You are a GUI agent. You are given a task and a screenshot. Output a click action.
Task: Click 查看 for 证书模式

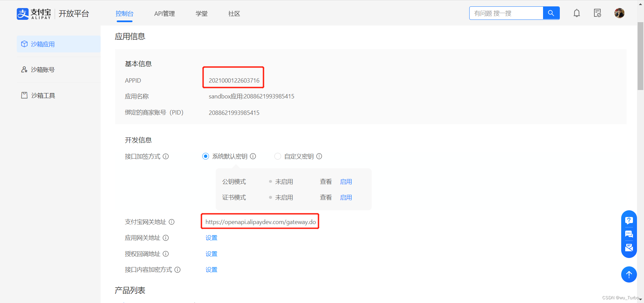point(326,198)
